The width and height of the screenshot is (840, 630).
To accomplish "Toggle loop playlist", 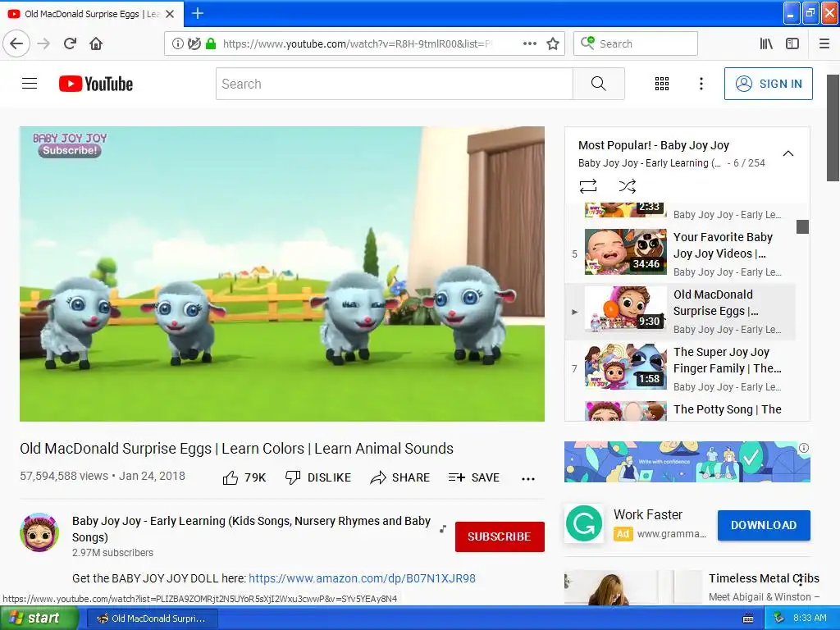I will click(587, 186).
